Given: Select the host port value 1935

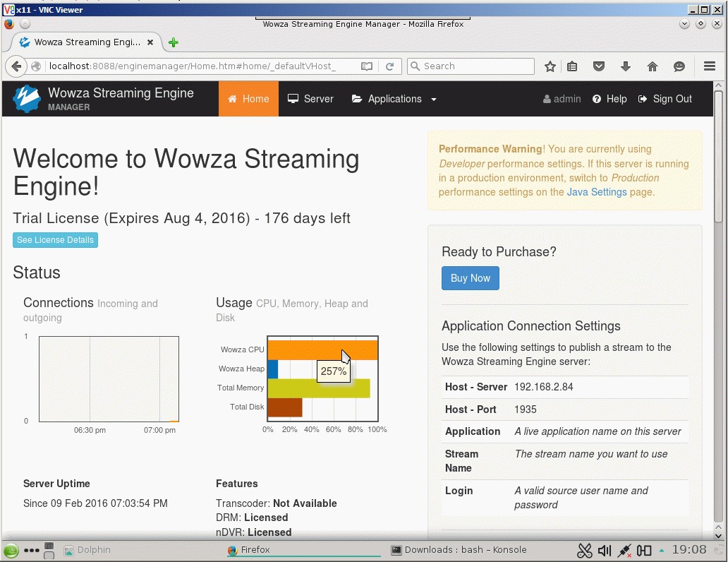Looking at the screenshot, I should click(526, 409).
